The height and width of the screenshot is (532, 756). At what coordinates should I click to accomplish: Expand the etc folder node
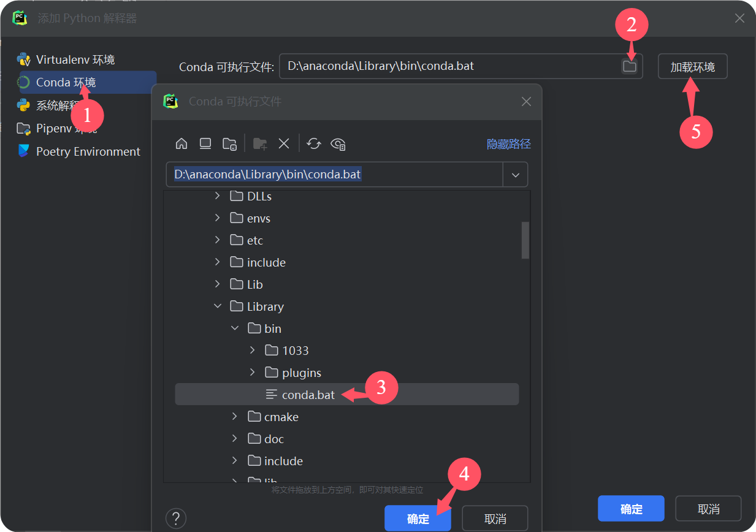click(x=217, y=240)
